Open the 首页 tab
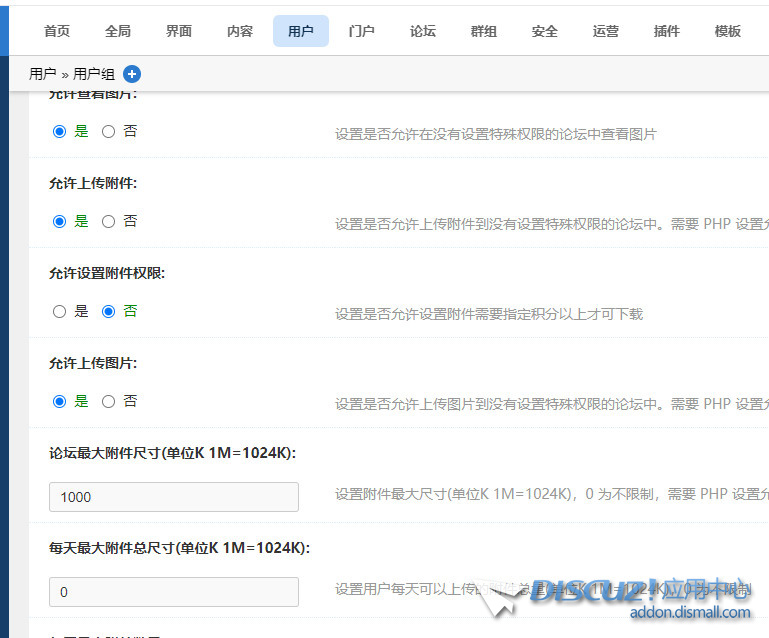 click(x=57, y=31)
